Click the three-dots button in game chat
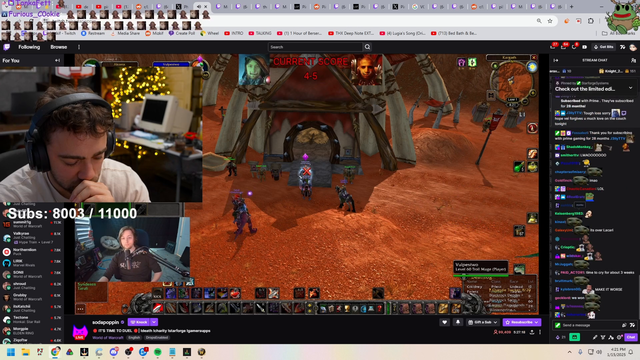This screenshot has height=360, width=640. click(x=80, y=309)
